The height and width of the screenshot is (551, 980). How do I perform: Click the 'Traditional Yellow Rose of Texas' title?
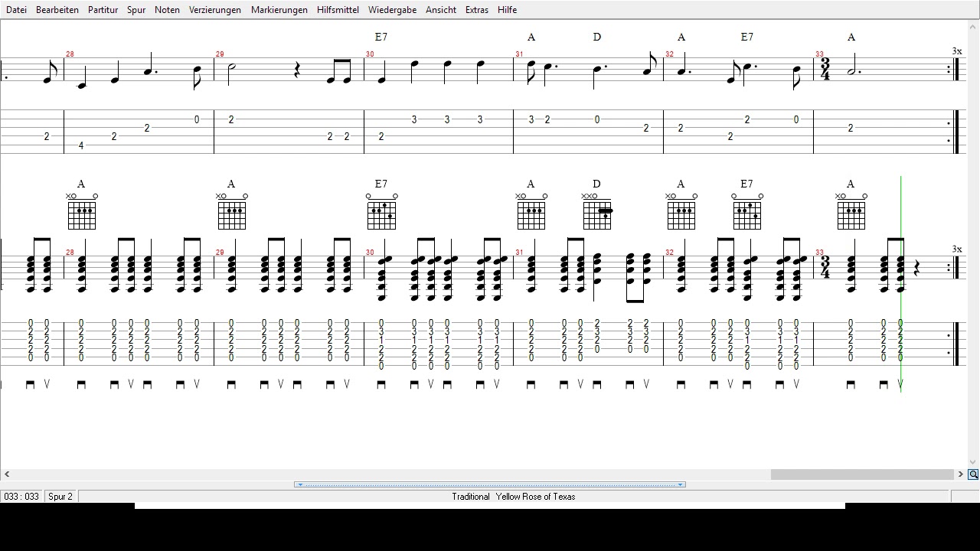514,497
